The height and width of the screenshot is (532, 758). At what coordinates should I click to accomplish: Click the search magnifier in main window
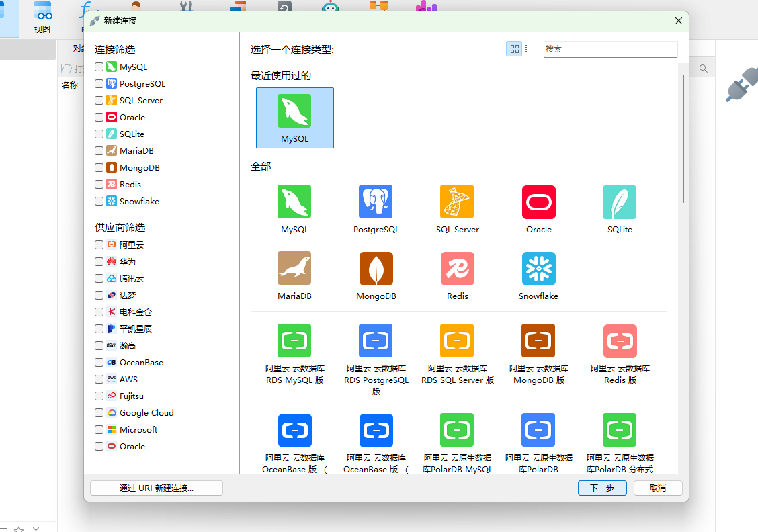[704, 69]
